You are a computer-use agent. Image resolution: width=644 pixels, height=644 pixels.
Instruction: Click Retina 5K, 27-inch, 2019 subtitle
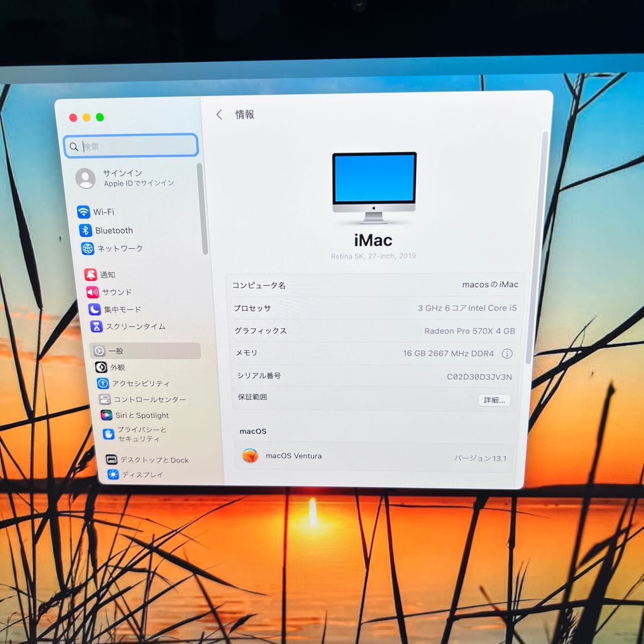(x=374, y=256)
